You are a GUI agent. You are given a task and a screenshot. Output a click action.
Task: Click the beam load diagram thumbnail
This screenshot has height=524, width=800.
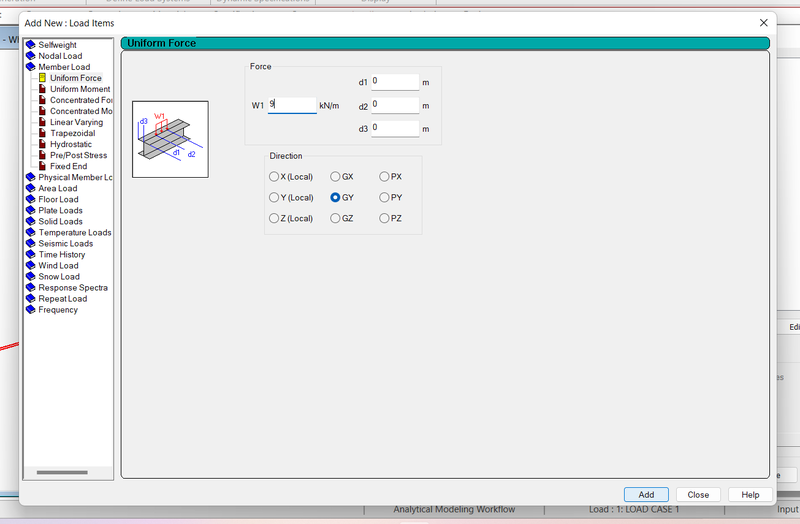(170, 139)
